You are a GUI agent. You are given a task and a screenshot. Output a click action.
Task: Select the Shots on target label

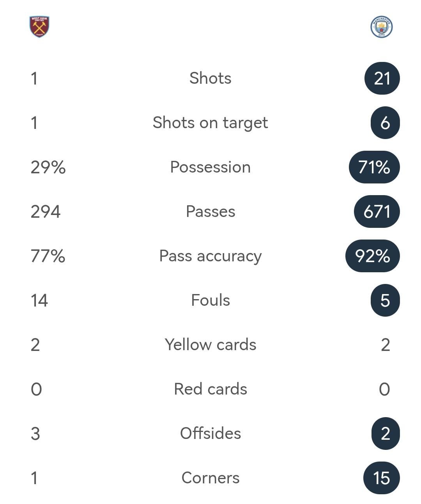click(210, 123)
